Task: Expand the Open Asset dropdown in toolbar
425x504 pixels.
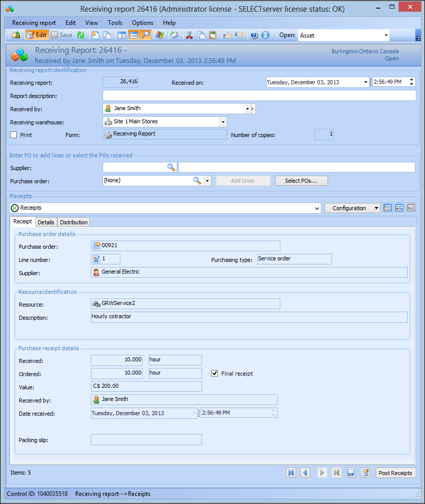Action: click(386, 36)
